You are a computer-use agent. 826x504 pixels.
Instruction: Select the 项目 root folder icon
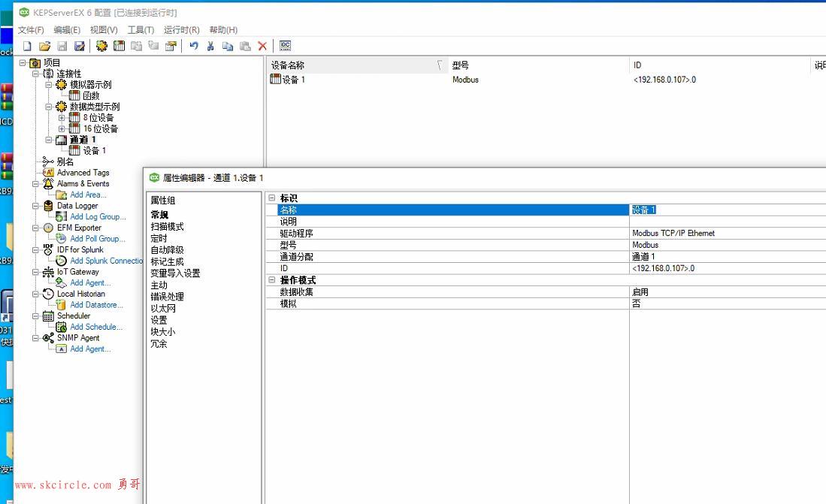click(35, 63)
